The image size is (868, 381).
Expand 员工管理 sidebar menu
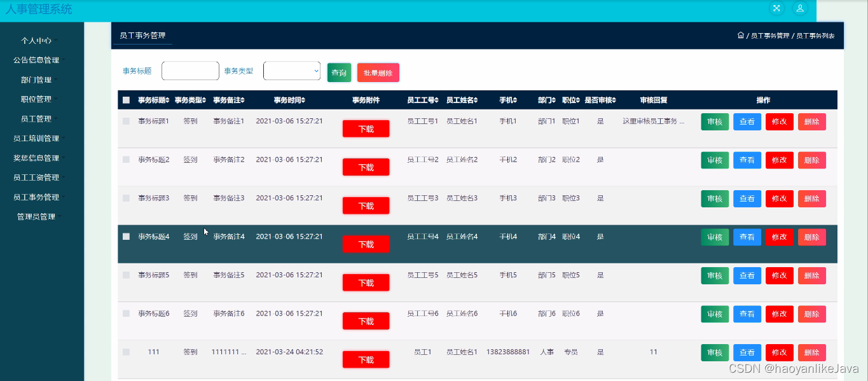(x=39, y=119)
